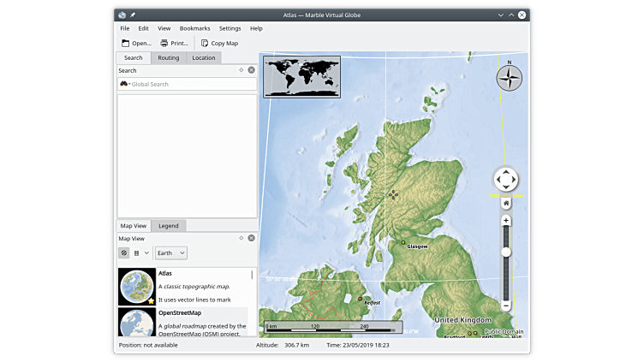Click the Copy Map icon
644x362 pixels.
(205, 43)
